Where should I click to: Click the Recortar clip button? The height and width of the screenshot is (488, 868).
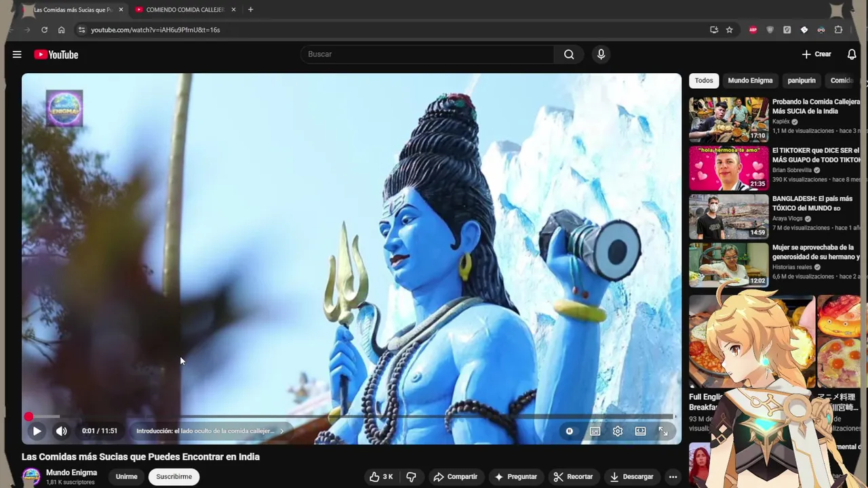pyautogui.click(x=573, y=476)
